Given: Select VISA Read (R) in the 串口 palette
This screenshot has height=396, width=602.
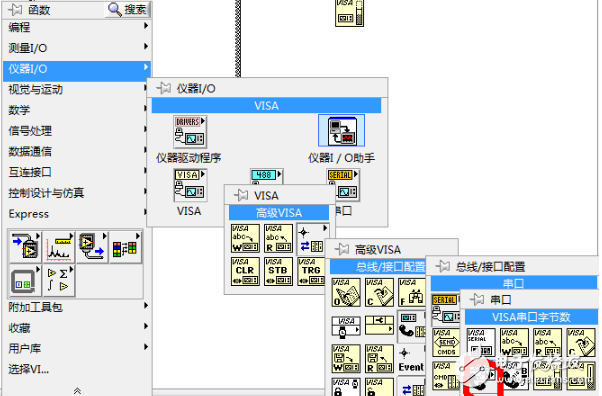Looking at the screenshot, I should tap(547, 342).
